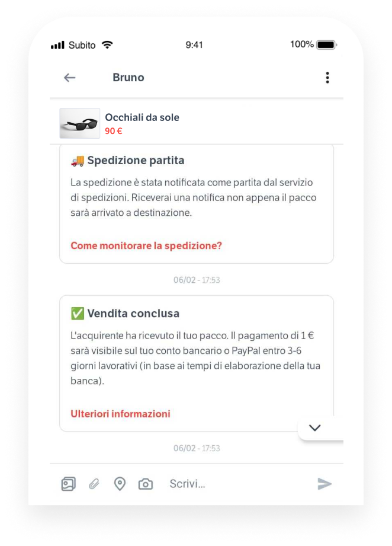Attach a file with the paperclip icon
Viewport: 392px width, 546px height.
[x=94, y=484]
